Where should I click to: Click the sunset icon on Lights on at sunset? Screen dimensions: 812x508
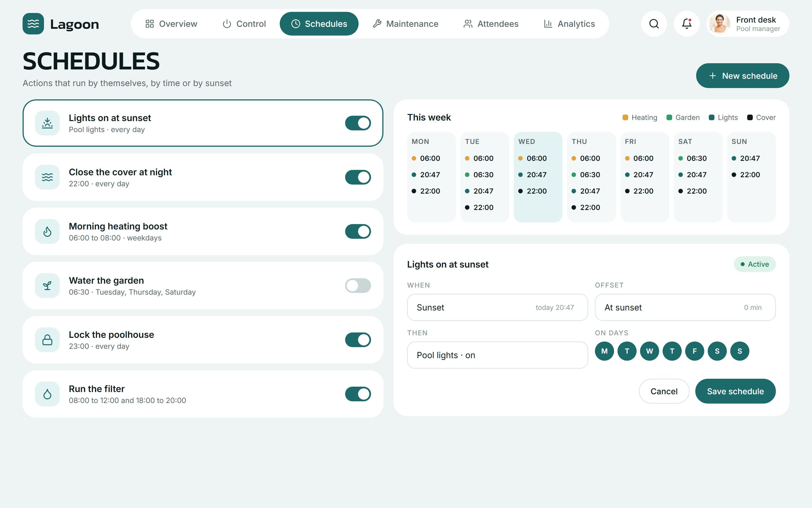47,123
